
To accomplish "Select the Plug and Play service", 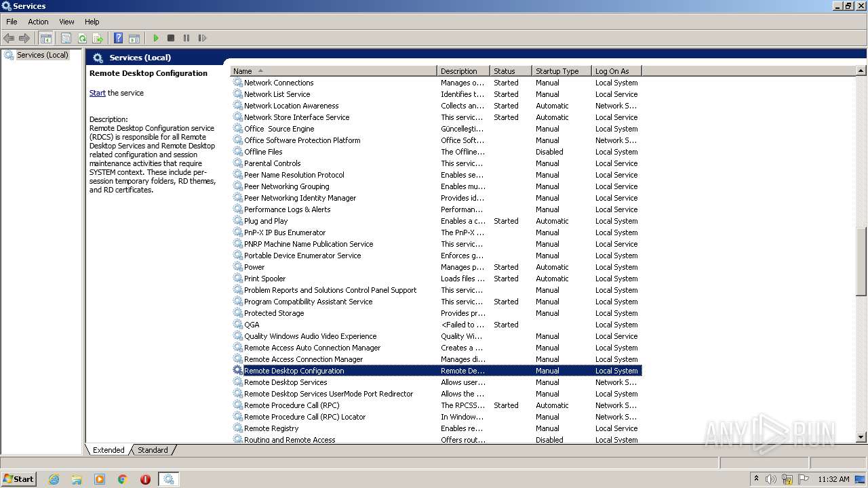I will tap(436, 221).
